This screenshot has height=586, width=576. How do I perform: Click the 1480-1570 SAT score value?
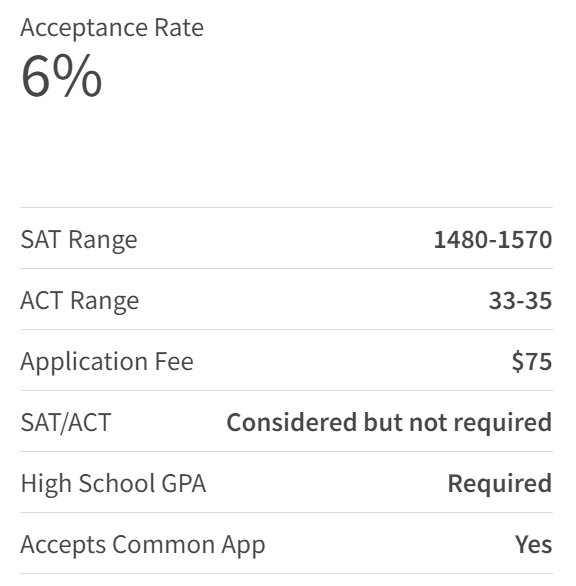tap(493, 239)
